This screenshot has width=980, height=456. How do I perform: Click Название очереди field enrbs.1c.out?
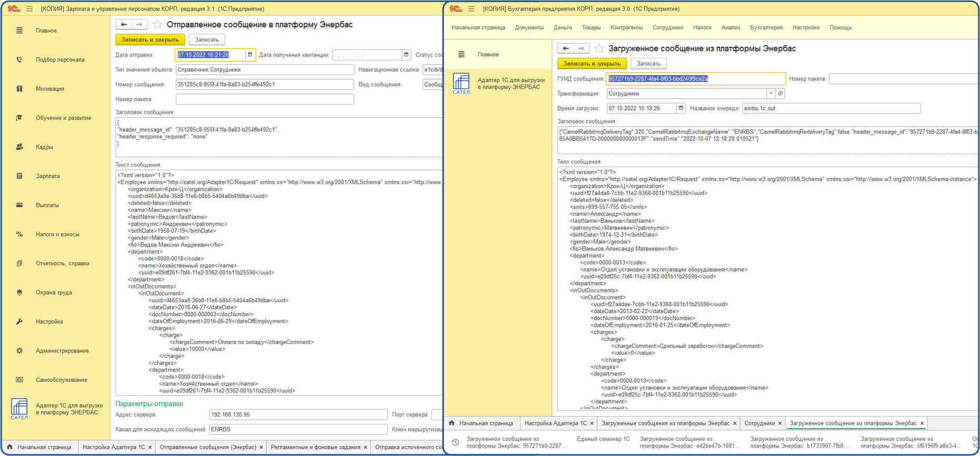pyautogui.click(x=831, y=108)
